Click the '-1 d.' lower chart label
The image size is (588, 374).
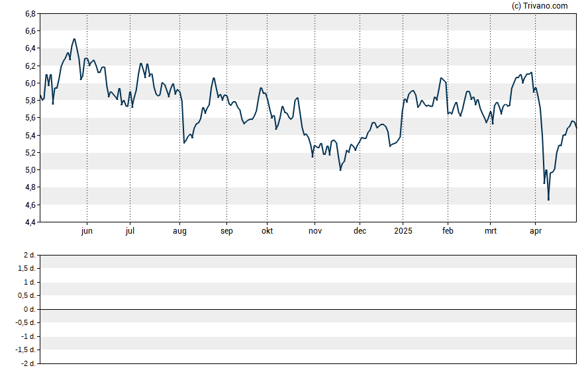(x=28, y=336)
